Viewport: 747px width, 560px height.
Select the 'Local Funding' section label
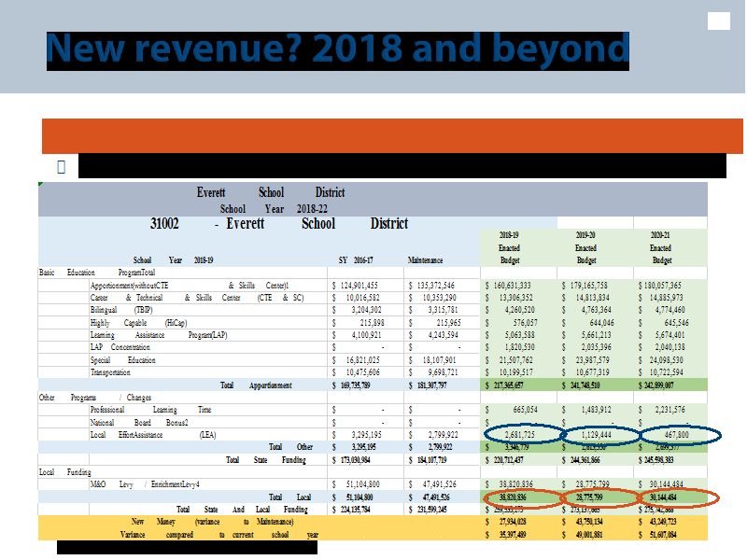pyautogui.click(x=64, y=472)
